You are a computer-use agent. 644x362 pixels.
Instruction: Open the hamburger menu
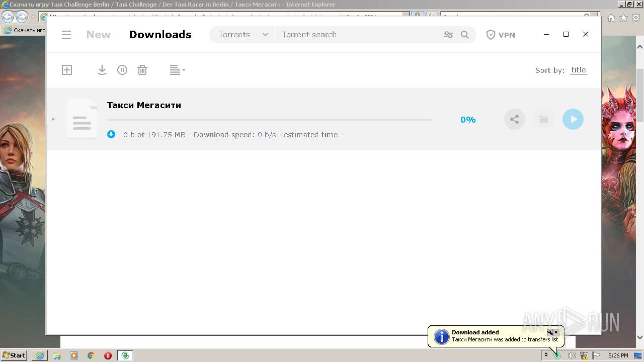coord(66,35)
